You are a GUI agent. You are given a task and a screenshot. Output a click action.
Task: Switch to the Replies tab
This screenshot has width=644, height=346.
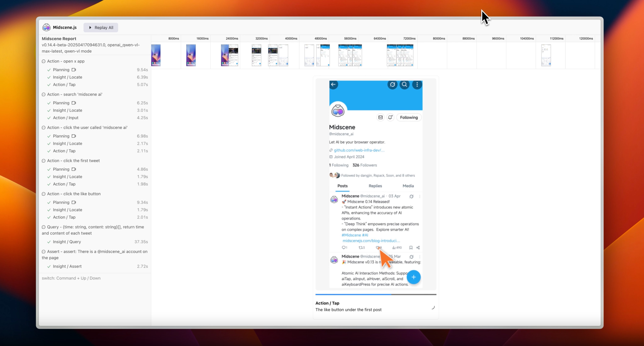375,186
